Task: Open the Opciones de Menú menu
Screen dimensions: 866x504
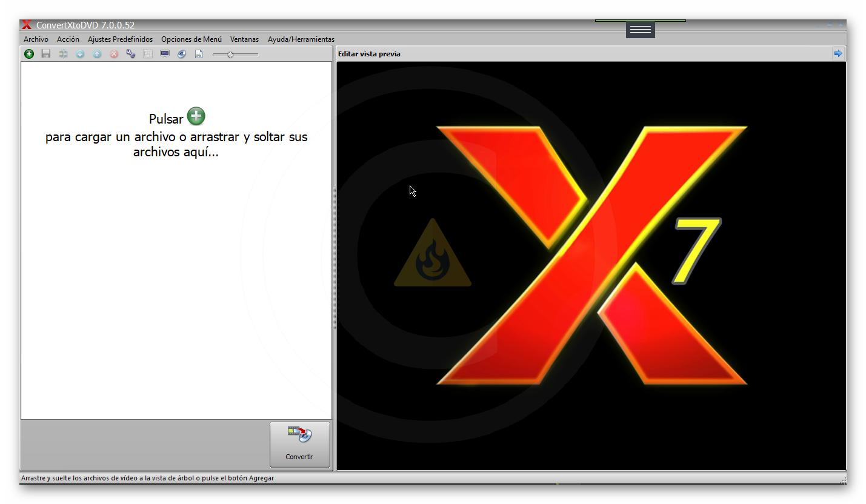Action: point(192,39)
